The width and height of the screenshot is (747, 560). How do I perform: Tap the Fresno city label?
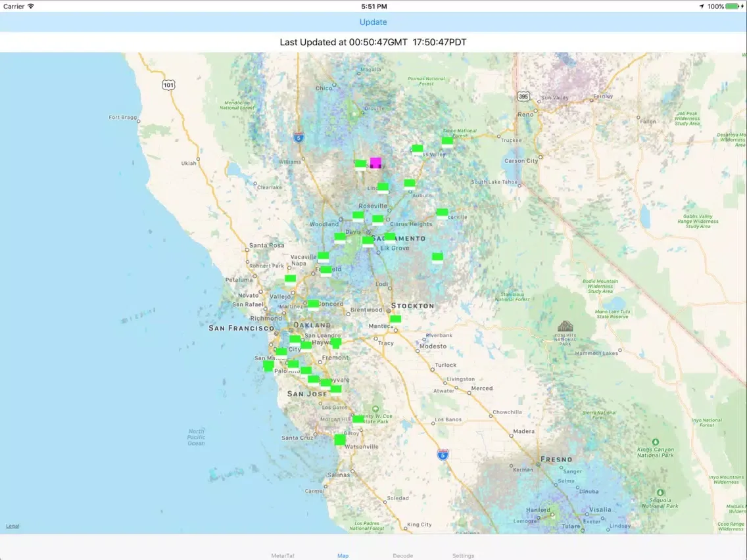[x=556, y=459]
